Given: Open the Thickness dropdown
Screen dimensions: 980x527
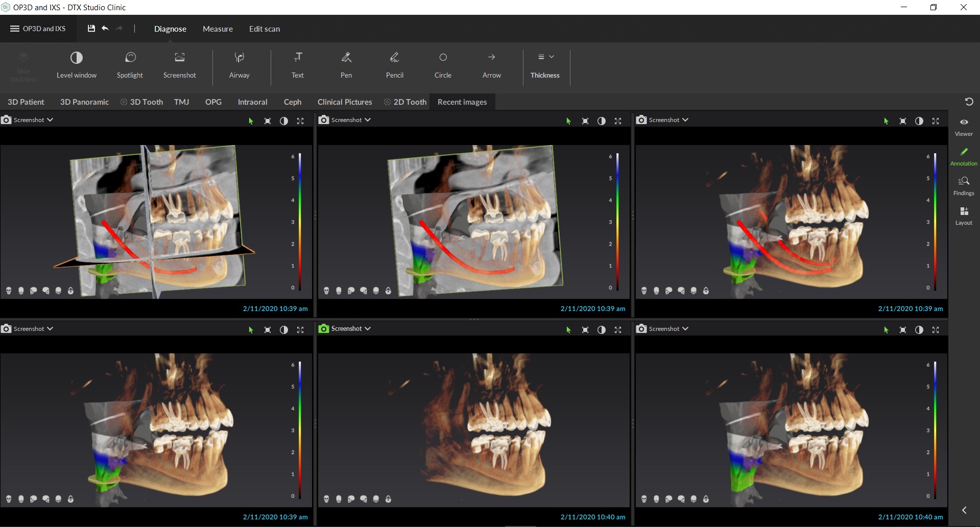Looking at the screenshot, I should (545, 65).
